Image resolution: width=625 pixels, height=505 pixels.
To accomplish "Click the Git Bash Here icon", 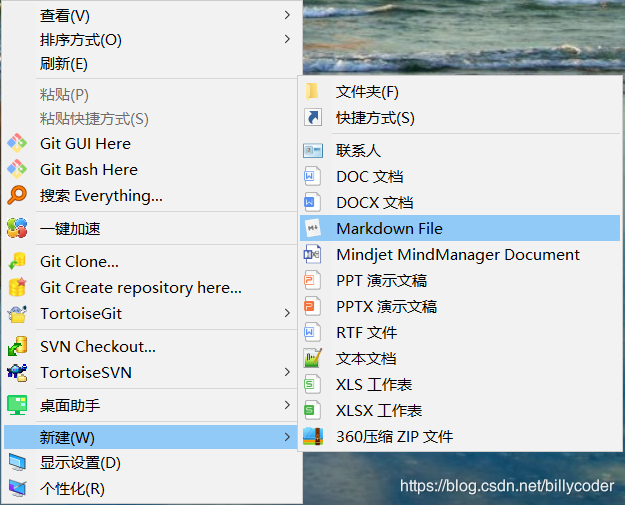I will (x=17, y=169).
